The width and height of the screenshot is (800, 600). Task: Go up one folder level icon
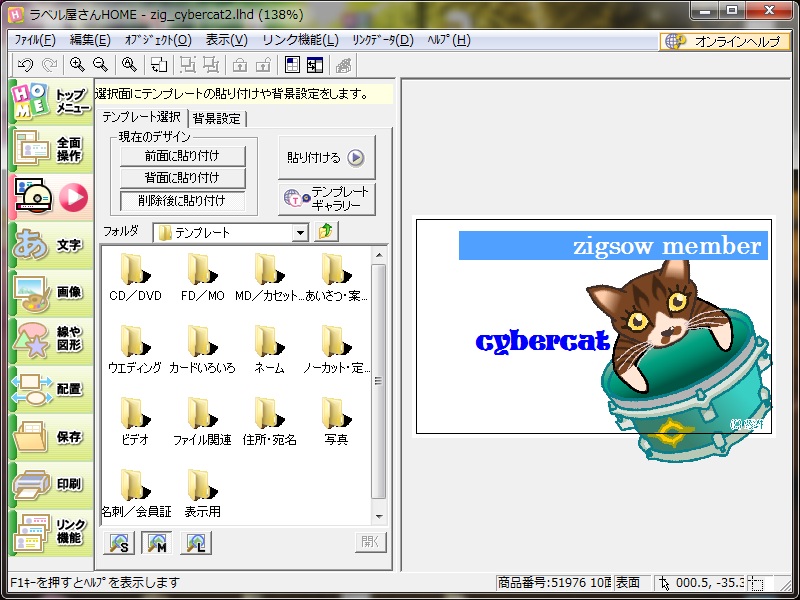click(326, 232)
